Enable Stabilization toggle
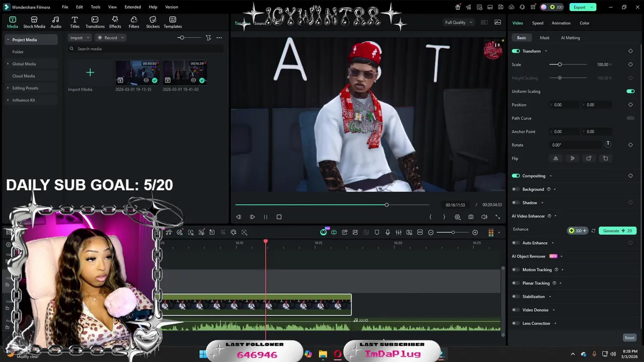The width and height of the screenshot is (644, 362). click(515, 297)
